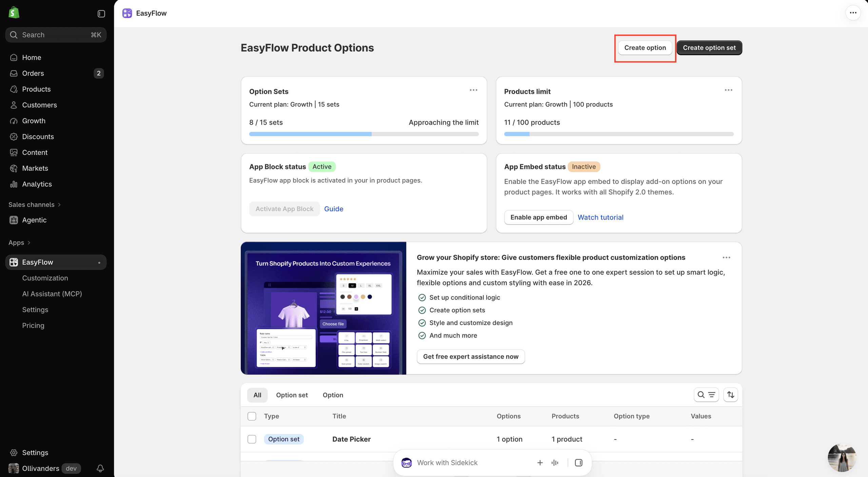Open Products limit card three-dot menu
This screenshot has width=868, height=477.
pos(729,90)
